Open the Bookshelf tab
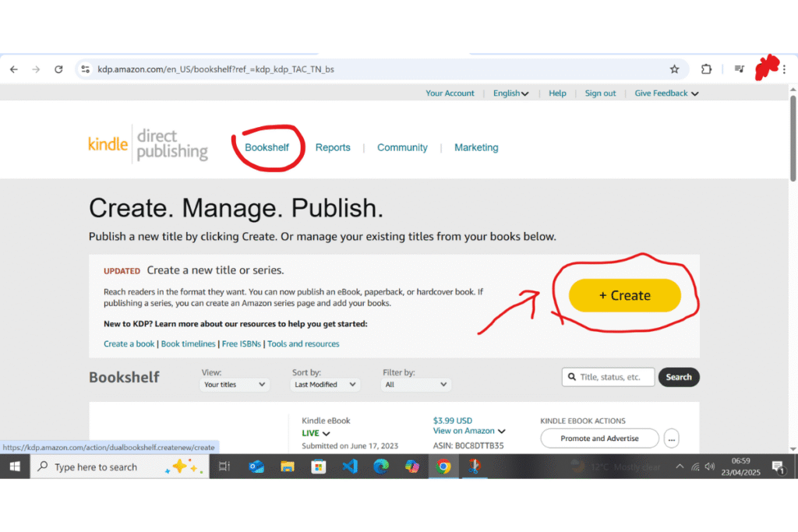The image size is (798, 532). coord(267,147)
